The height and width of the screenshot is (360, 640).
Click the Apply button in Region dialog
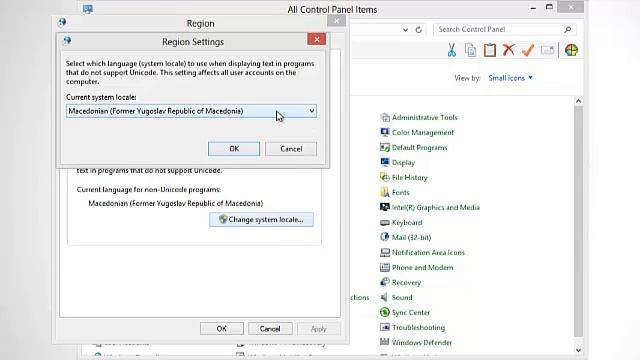pyautogui.click(x=318, y=329)
